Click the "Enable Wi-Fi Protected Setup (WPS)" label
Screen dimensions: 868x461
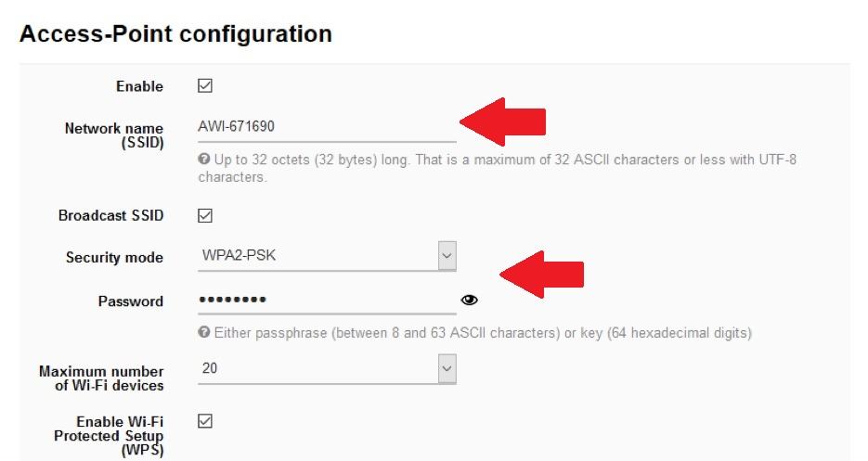pos(109,435)
